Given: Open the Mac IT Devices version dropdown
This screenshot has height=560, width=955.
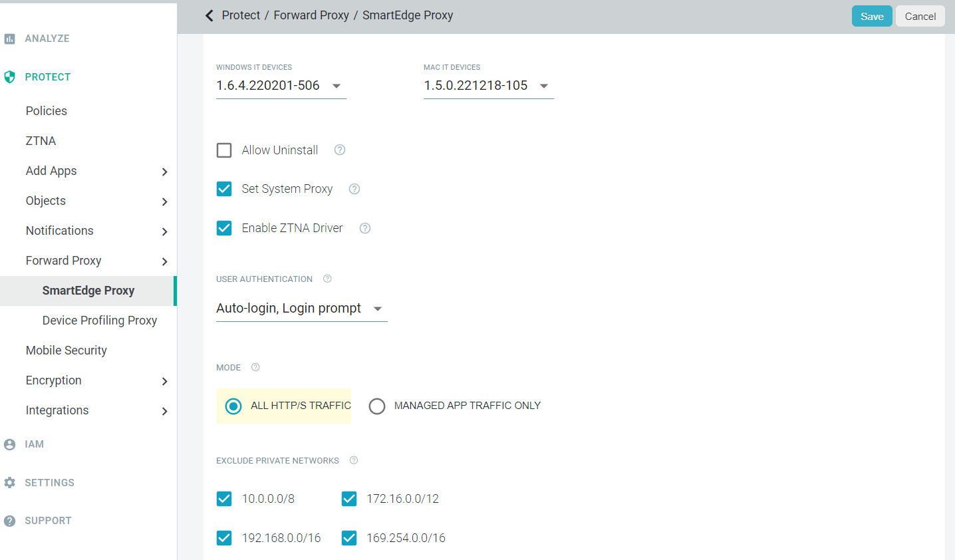Looking at the screenshot, I should [x=544, y=86].
